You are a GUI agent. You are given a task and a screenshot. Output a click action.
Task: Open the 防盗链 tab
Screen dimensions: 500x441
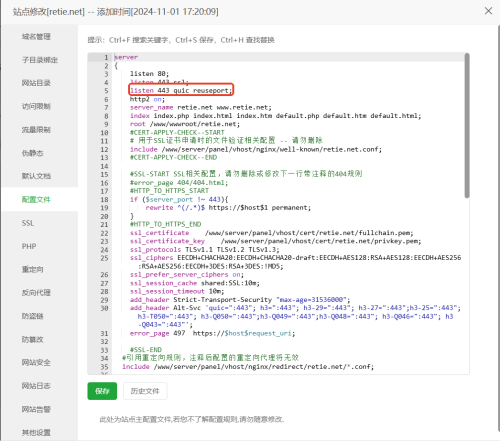pos(33,316)
